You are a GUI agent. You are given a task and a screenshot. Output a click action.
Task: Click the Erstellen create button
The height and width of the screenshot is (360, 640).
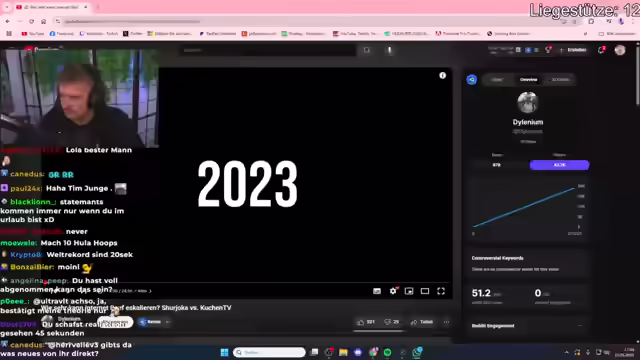573,50
